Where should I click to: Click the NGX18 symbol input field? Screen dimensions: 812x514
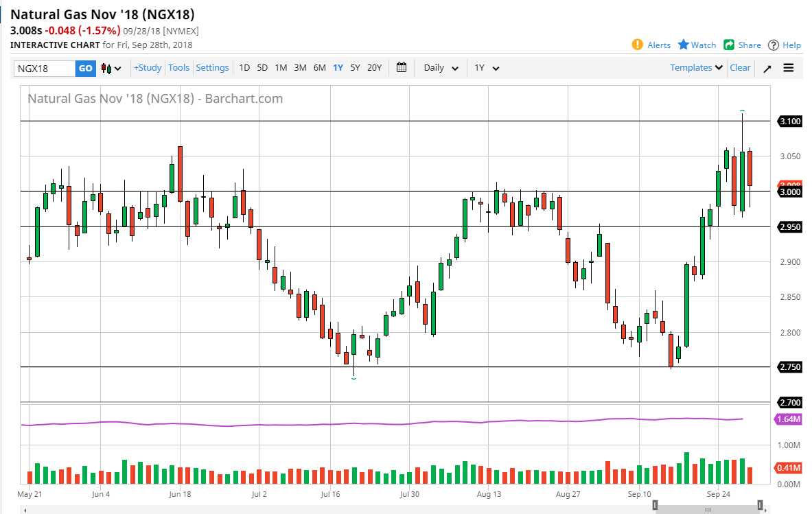45,68
